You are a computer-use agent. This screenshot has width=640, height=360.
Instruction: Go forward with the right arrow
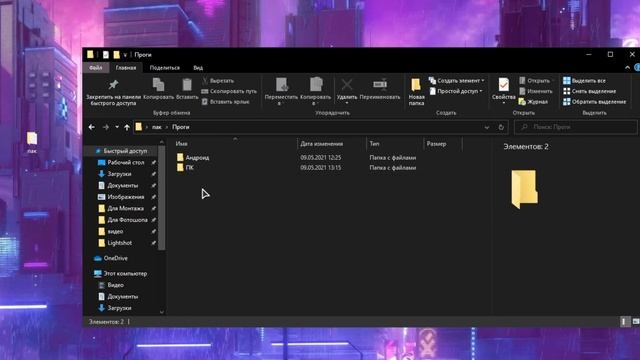[106, 127]
